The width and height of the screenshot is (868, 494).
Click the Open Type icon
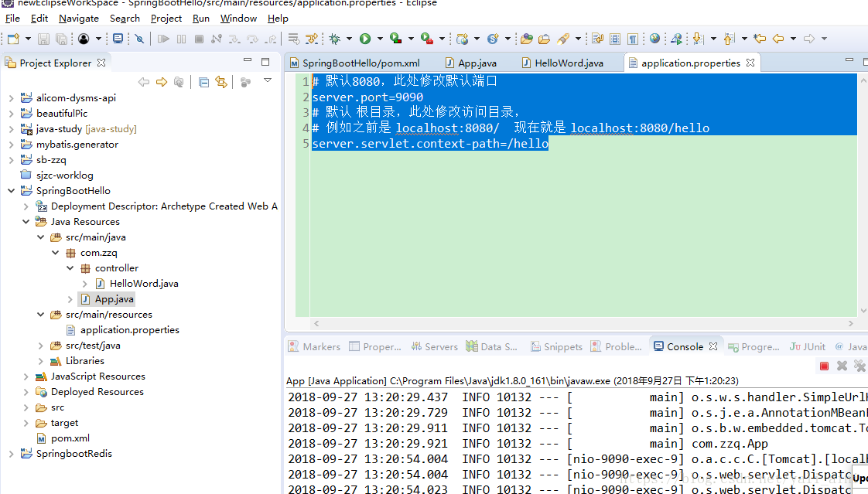click(x=526, y=39)
